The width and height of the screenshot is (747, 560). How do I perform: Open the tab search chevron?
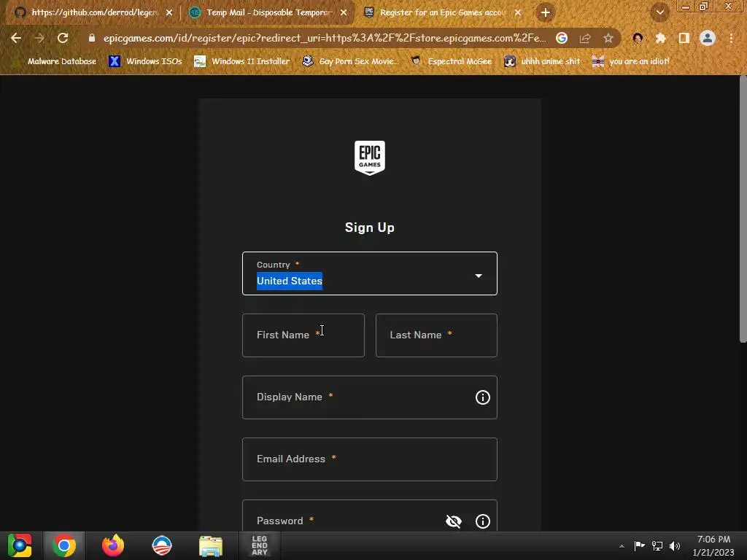[x=660, y=12]
